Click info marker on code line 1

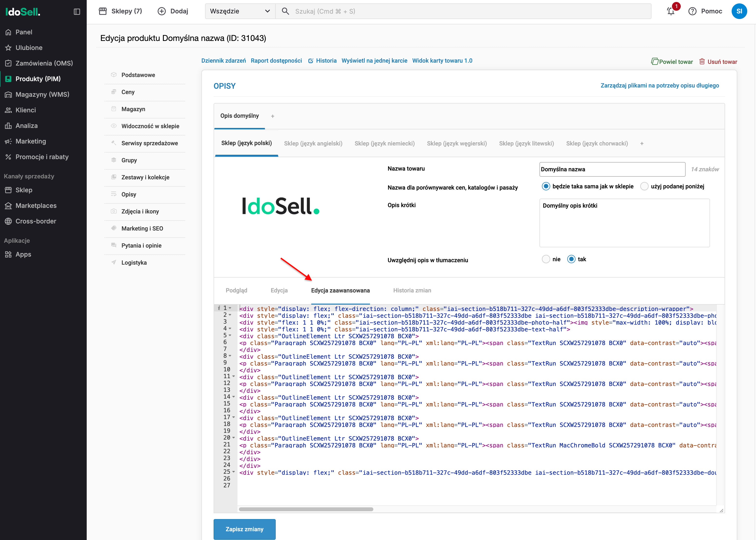[x=219, y=308]
